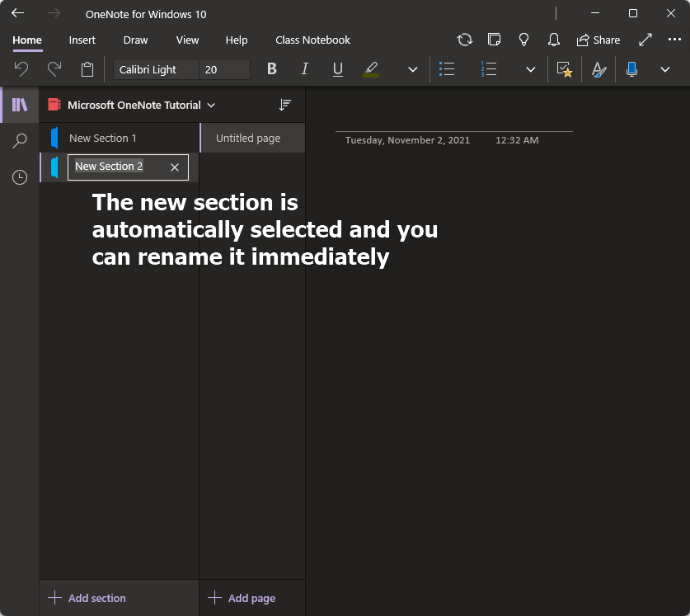Start dictation with the microphone icon
The height and width of the screenshot is (616, 690).
point(631,69)
